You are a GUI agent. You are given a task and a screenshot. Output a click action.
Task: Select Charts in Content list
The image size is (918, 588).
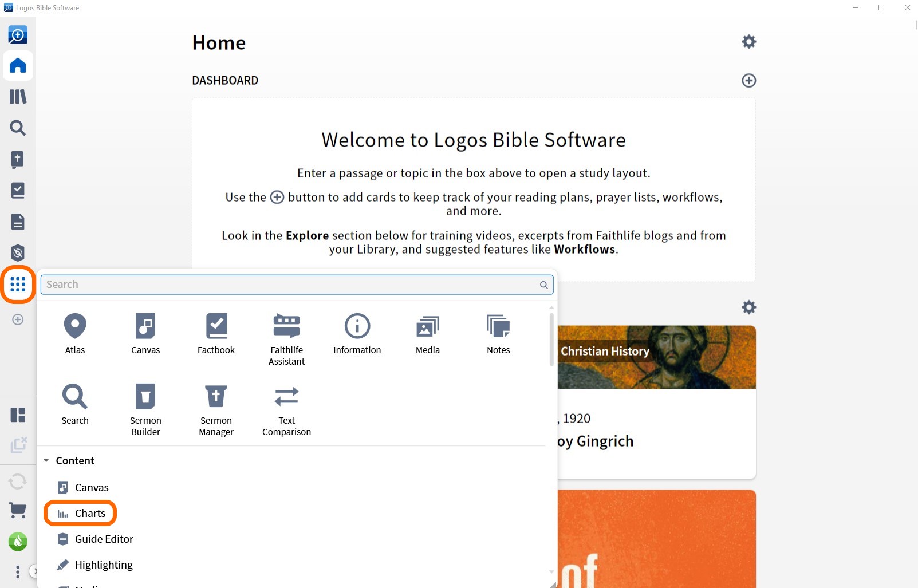pos(81,513)
